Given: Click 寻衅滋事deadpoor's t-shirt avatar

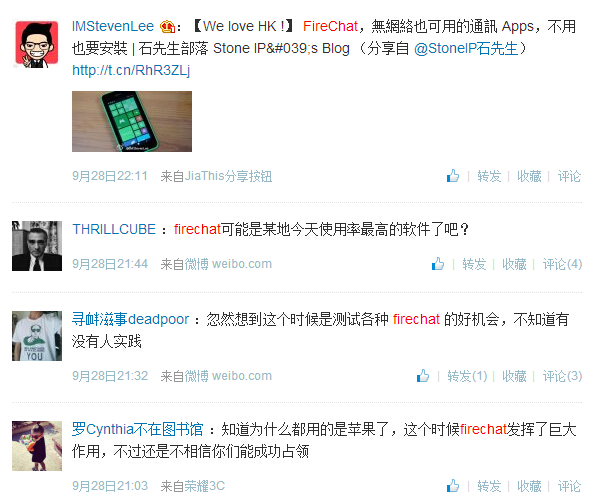Looking at the screenshot, I should pyautogui.click(x=37, y=336).
